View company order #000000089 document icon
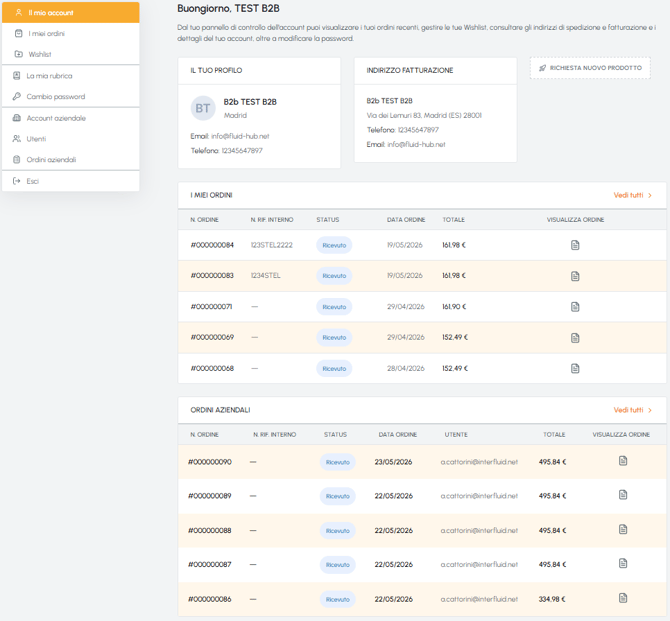Viewport: 670px width, 621px height. pyautogui.click(x=623, y=495)
